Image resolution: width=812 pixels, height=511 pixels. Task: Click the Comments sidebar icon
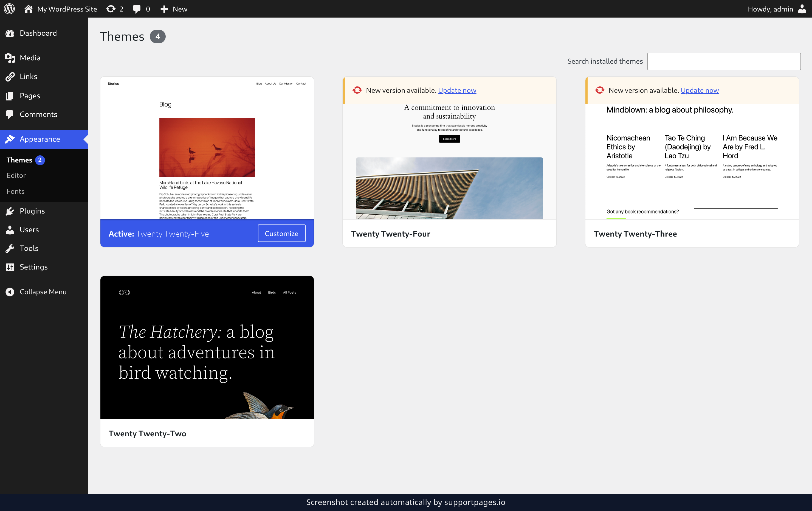tap(10, 115)
